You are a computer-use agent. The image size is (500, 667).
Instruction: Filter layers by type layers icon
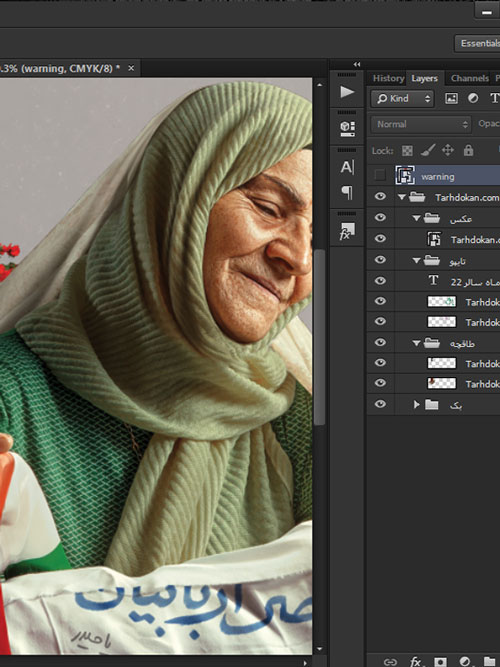click(495, 98)
